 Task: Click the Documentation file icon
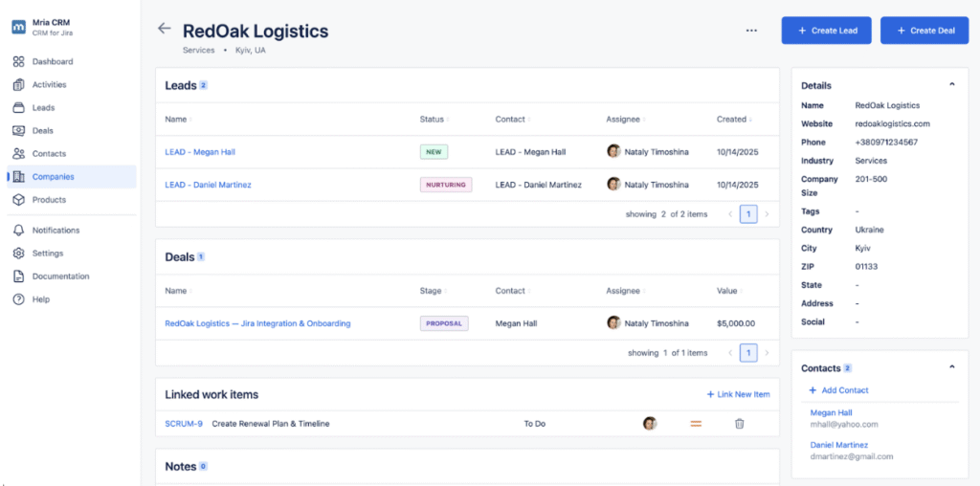[19, 276]
